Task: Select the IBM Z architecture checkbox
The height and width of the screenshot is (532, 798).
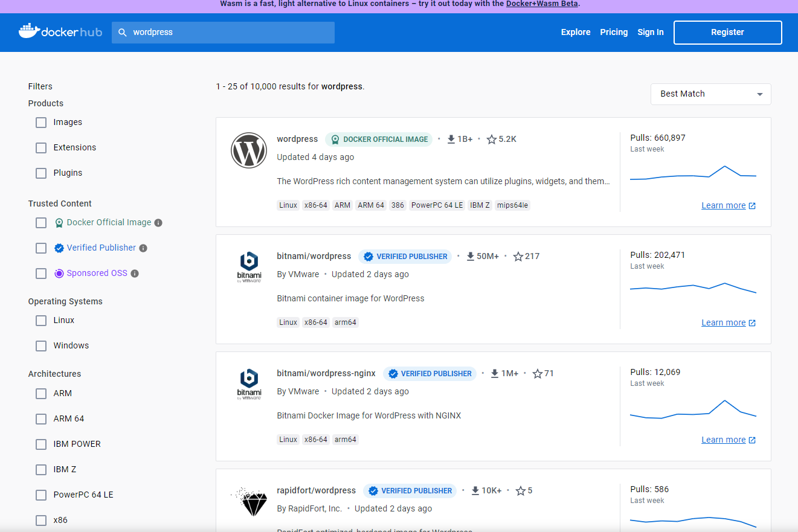Action: pyautogui.click(x=41, y=470)
